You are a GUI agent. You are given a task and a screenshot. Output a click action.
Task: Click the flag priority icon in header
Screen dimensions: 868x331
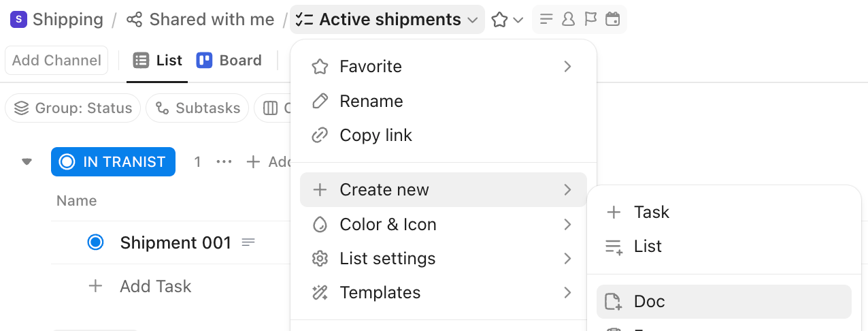click(x=590, y=20)
